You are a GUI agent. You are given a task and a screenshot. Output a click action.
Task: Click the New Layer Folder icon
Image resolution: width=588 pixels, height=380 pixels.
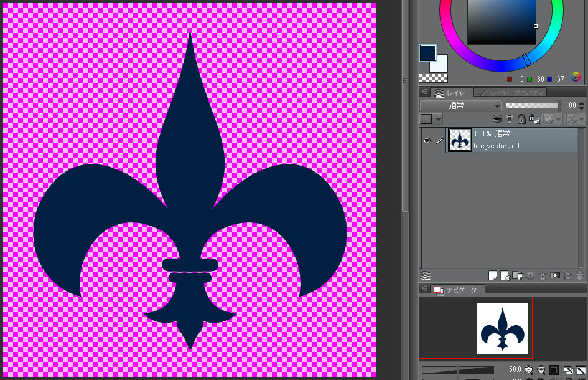tap(517, 275)
